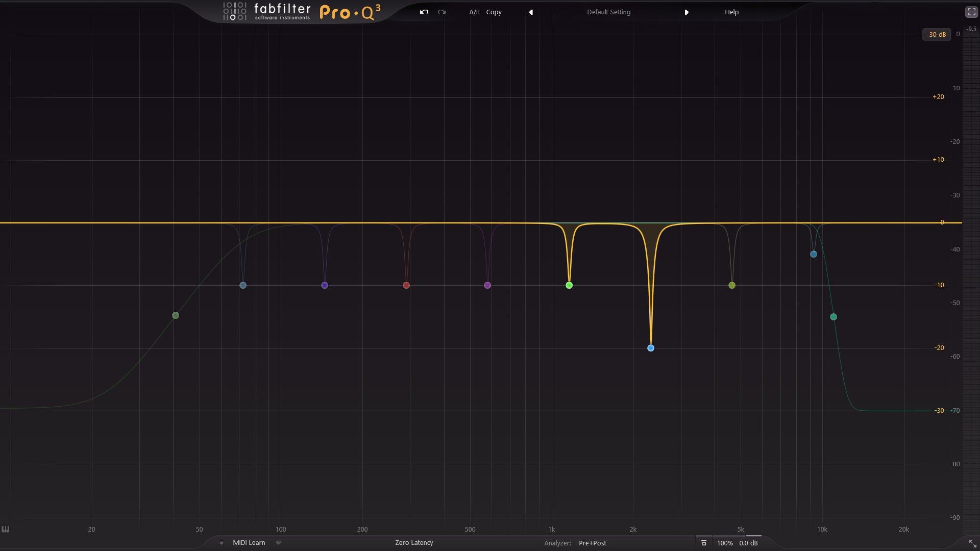Open Zero Latency processing mode menu
980x551 pixels.
click(x=414, y=543)
